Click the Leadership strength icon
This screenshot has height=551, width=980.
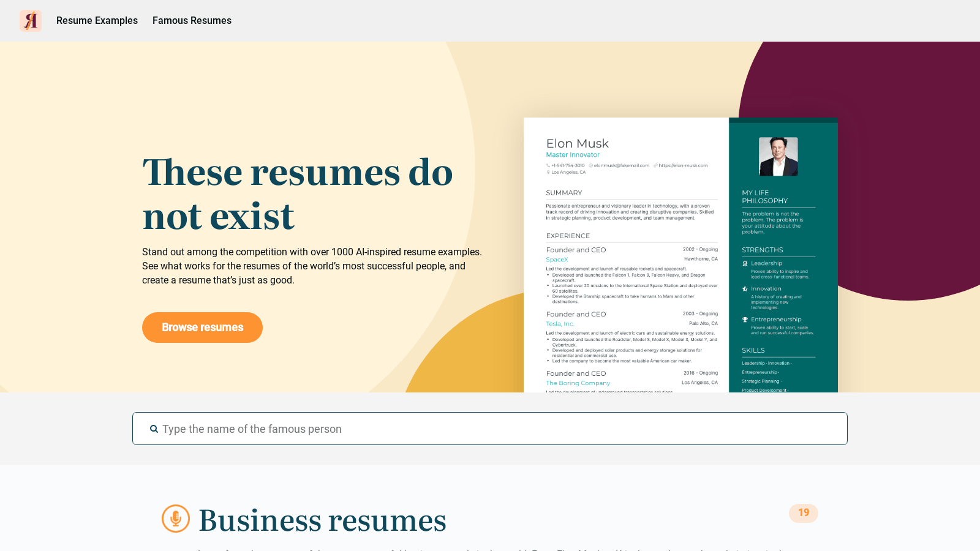[745, 263]
